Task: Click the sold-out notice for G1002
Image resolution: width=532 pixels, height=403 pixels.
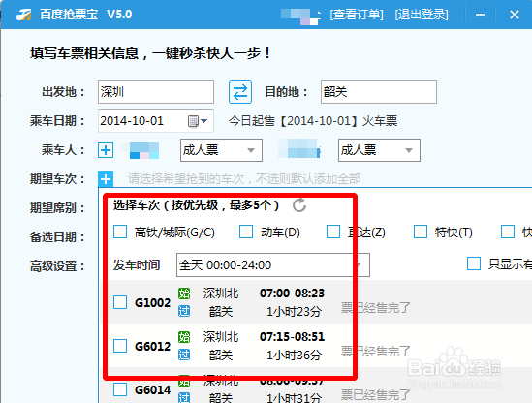Action: 376,308
